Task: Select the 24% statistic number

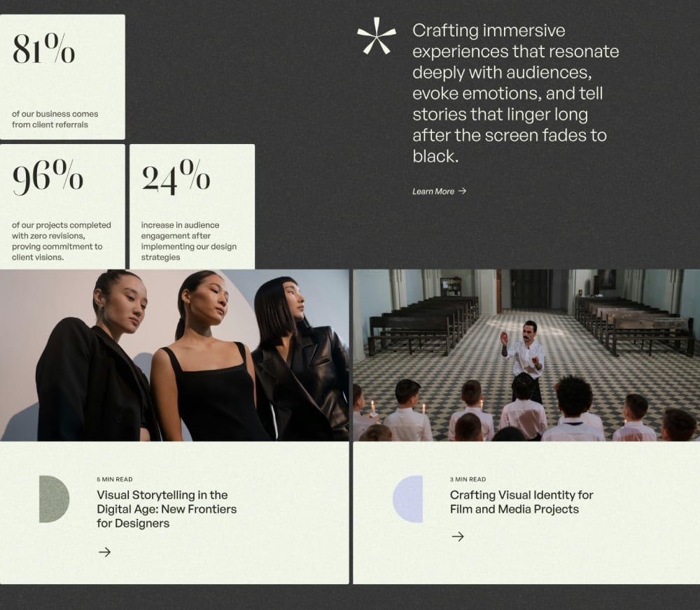Action: coord(176,177)
